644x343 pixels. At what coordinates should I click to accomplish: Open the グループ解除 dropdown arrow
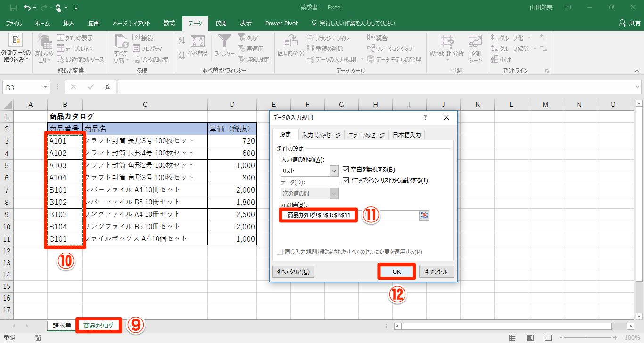534,49
